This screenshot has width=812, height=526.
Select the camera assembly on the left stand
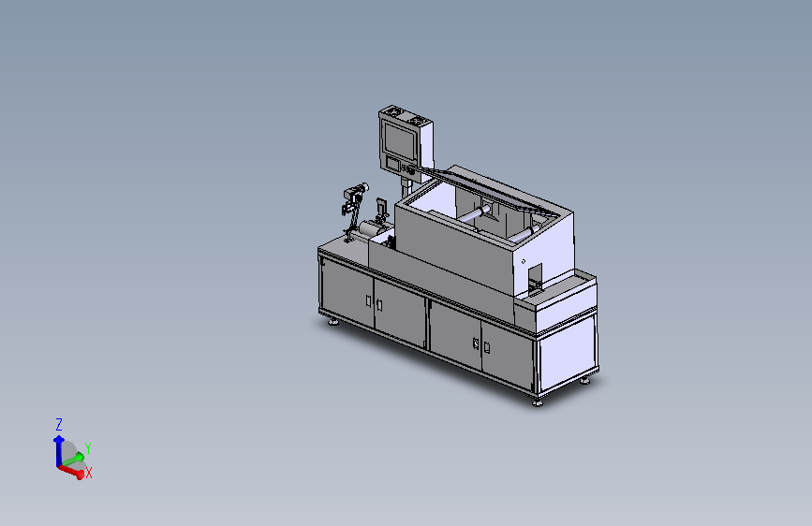355,197
